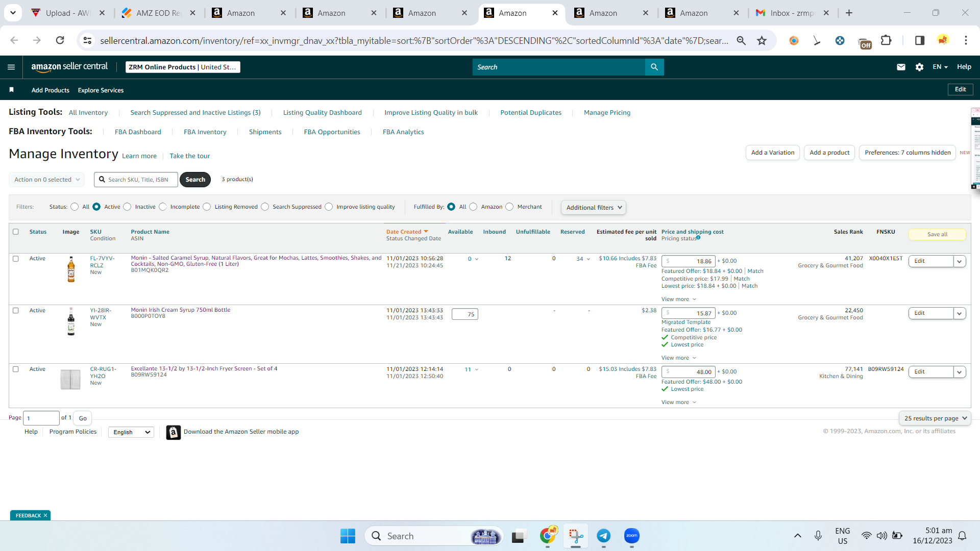
Task: Open a new browser tab
Action: [849, 13]
